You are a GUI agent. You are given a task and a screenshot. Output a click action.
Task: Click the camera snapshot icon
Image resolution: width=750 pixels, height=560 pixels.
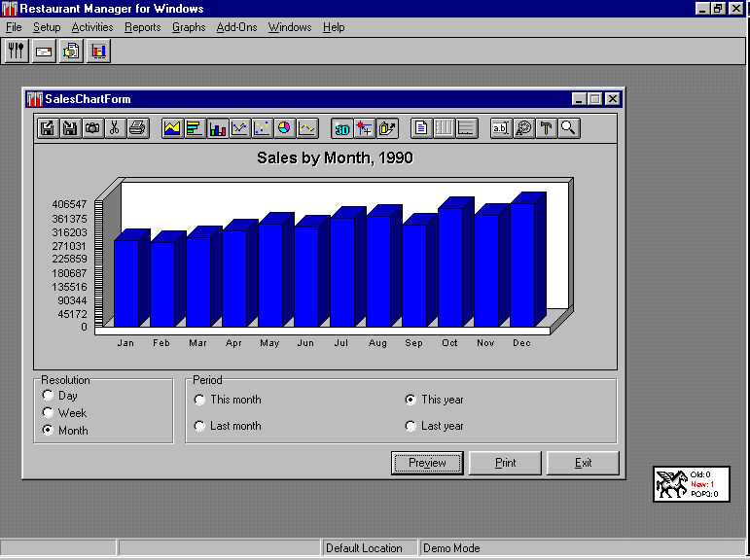pyautogui.click(x=92, y=127)
